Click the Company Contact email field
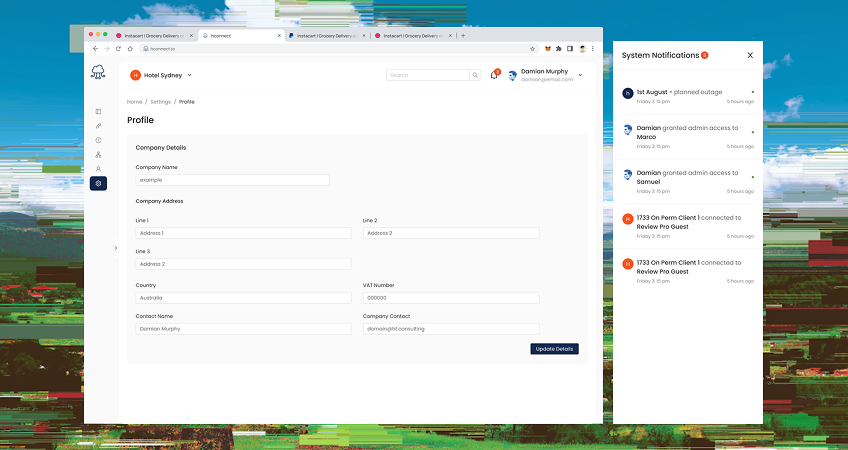 coord(451,329)
